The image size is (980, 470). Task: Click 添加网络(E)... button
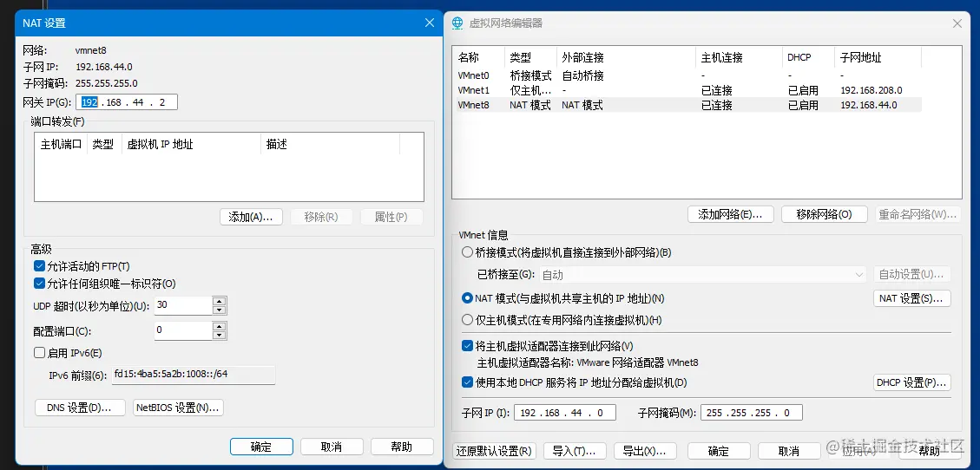731,214
